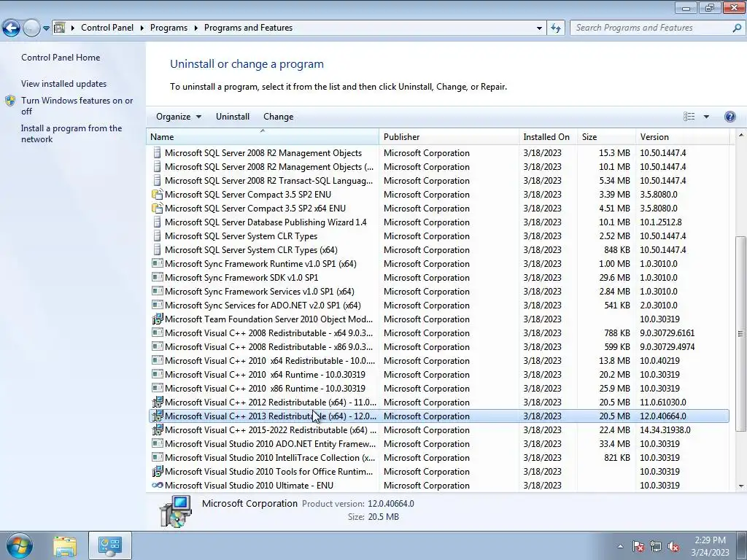
Task: Expand the Programs breadcrumb arrow
Action: coord(196,28)
